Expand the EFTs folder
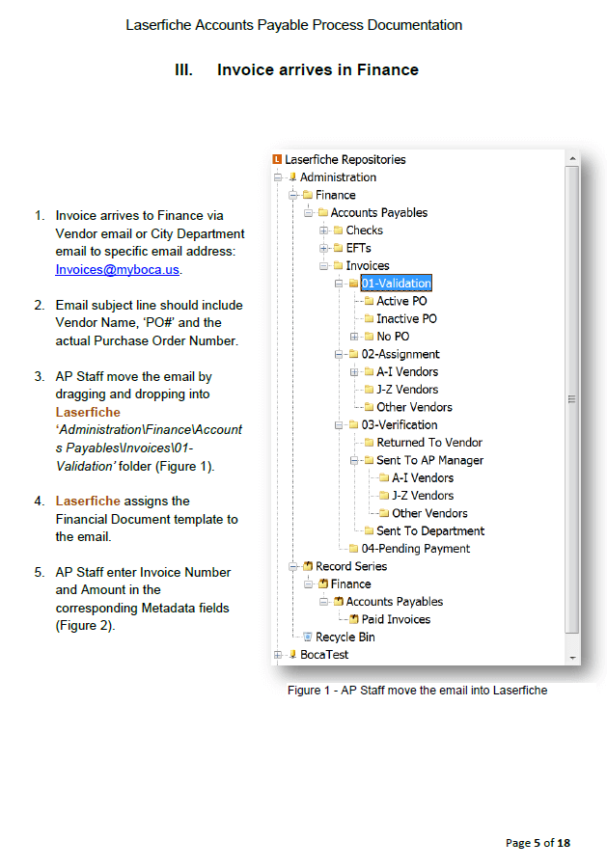The width and height of the screenshot is (607, 868). pyautogui.click(x=323, y=248)
